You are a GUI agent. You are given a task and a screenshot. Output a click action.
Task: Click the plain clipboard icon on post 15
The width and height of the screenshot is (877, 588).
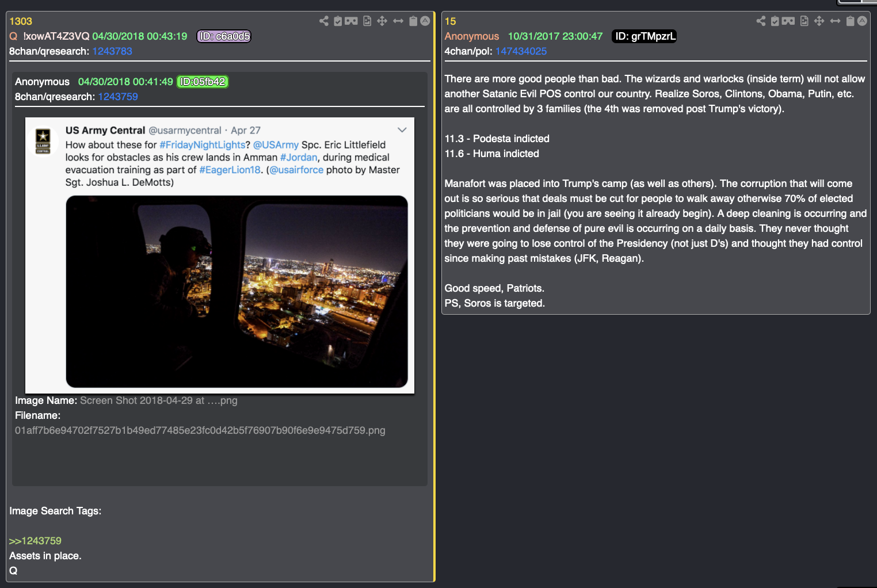850,21
